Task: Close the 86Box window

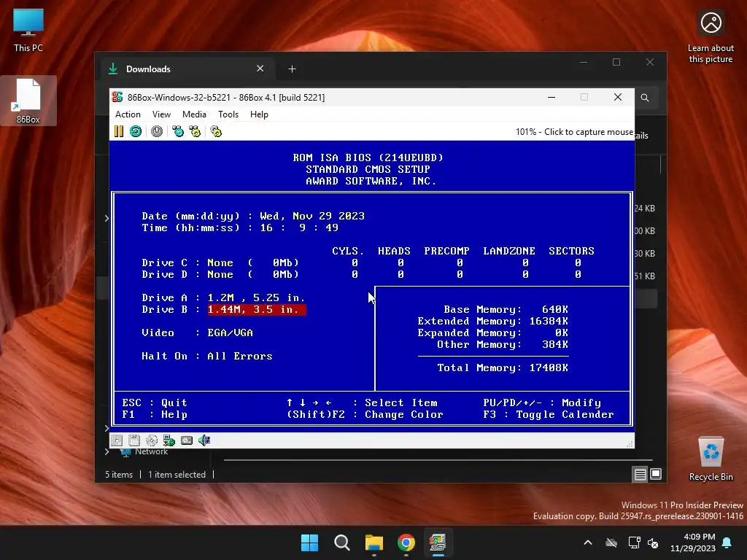Action: [x=618, y=97]
